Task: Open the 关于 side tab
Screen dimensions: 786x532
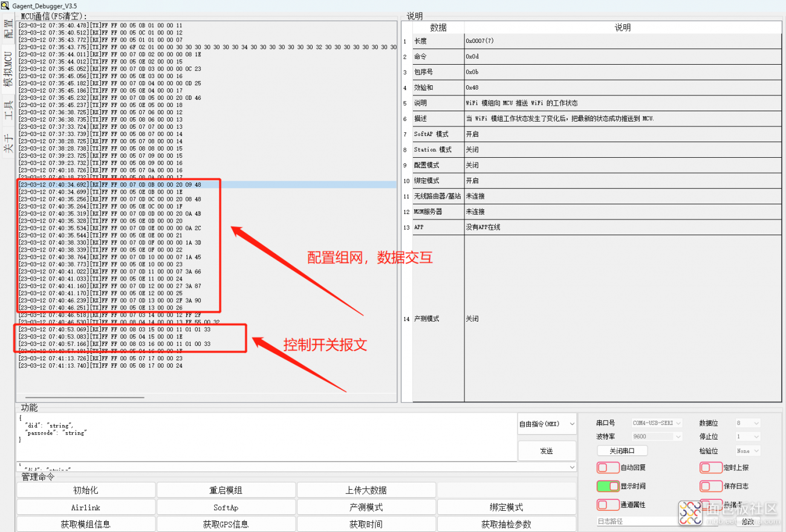Action: point(8,144)
